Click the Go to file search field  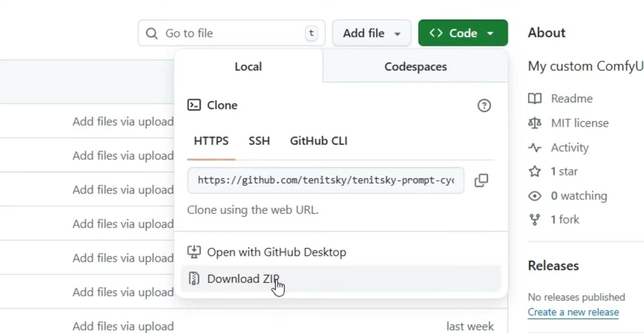[x=231, y=33]
